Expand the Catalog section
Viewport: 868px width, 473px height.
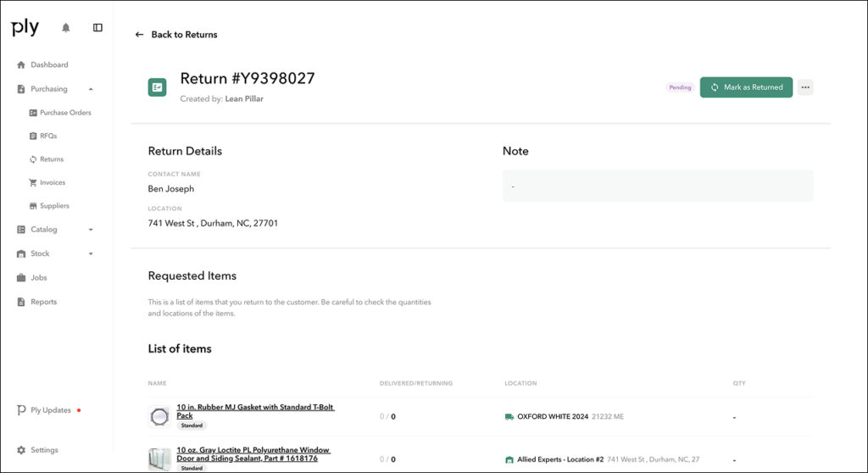(x=91, y=230)
